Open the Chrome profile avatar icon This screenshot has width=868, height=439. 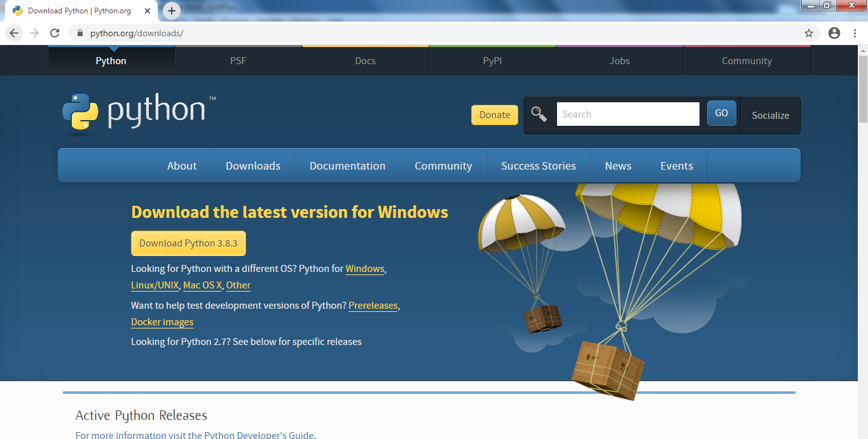[834, 33]
